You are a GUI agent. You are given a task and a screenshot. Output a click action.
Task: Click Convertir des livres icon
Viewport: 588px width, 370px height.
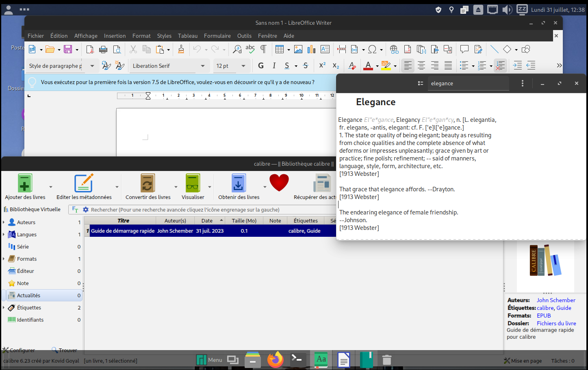148,183
